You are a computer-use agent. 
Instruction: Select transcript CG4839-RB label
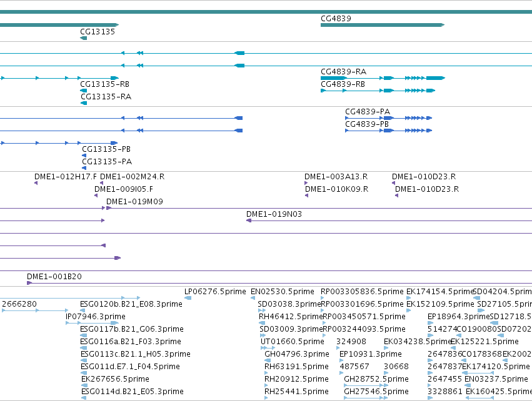coord(343,84)
